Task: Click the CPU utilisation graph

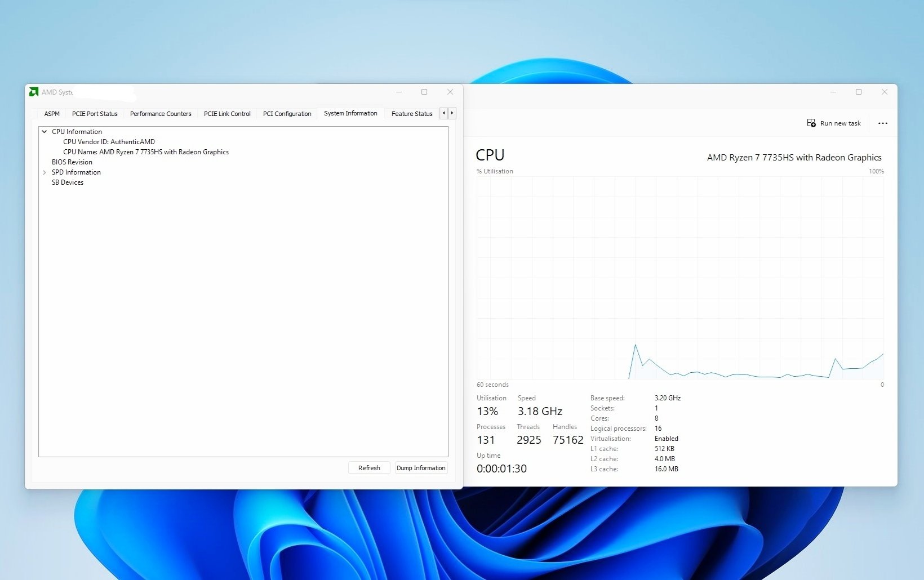Action: tap(680, 278)
